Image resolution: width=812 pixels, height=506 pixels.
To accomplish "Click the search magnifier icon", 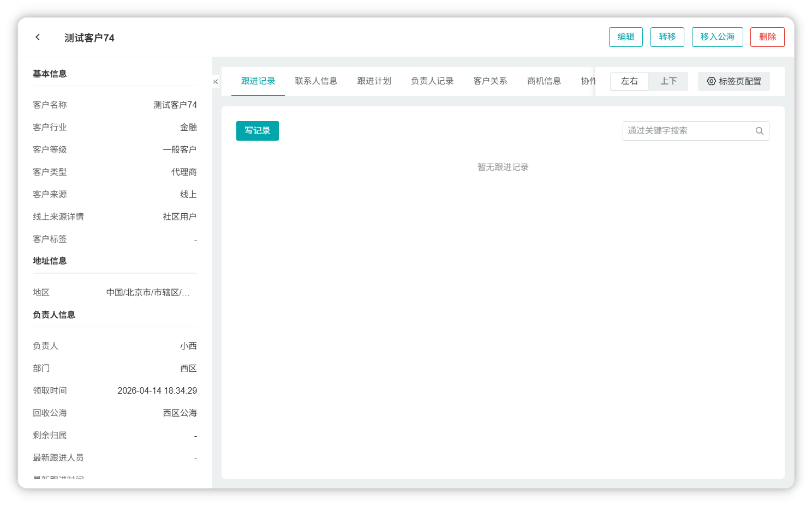I will point(759,131).
